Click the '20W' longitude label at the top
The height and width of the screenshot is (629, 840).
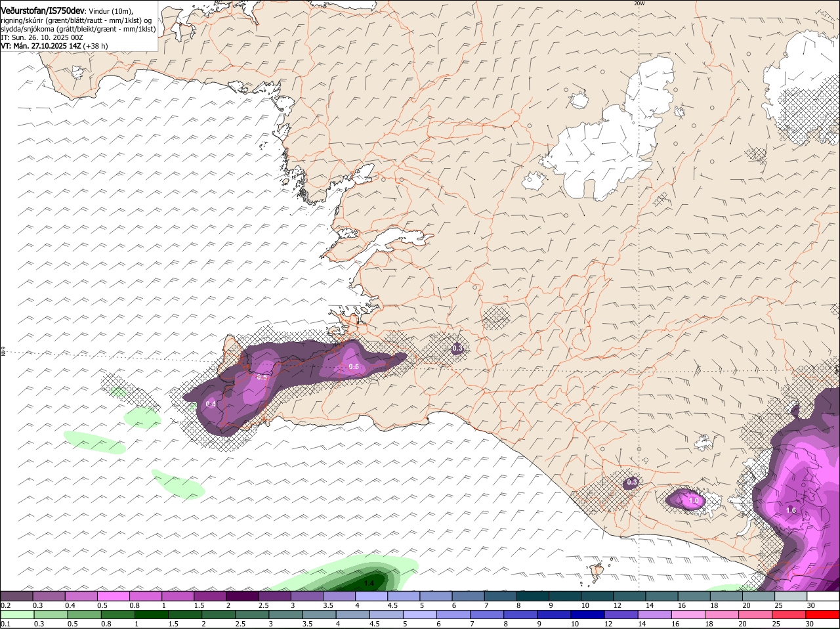click(x=639, y=3)
